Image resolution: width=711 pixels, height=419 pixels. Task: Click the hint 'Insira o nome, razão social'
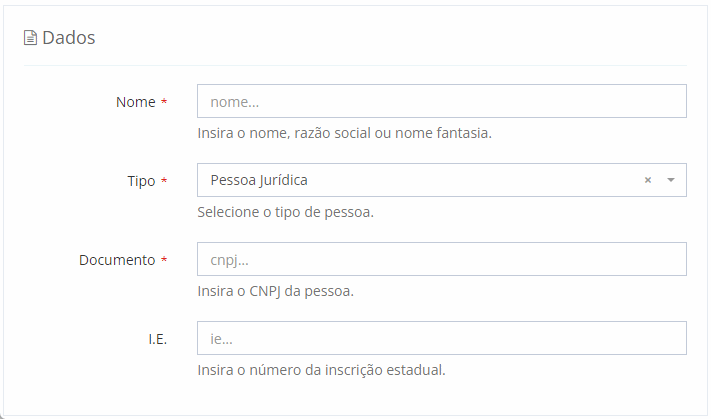point(344,133)
